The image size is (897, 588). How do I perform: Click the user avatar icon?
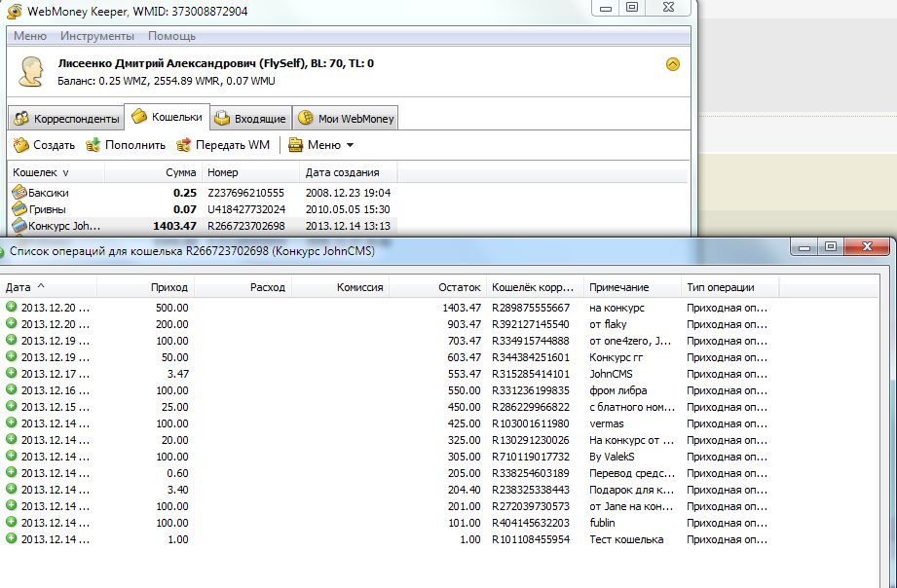[32, 71]
